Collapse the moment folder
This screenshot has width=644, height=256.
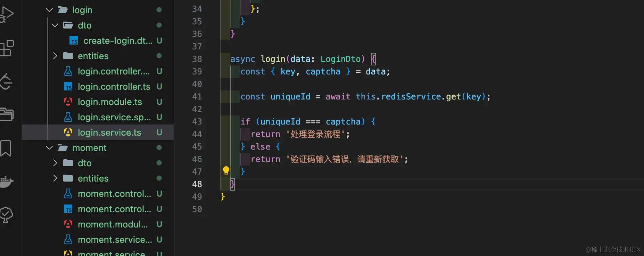49,148
